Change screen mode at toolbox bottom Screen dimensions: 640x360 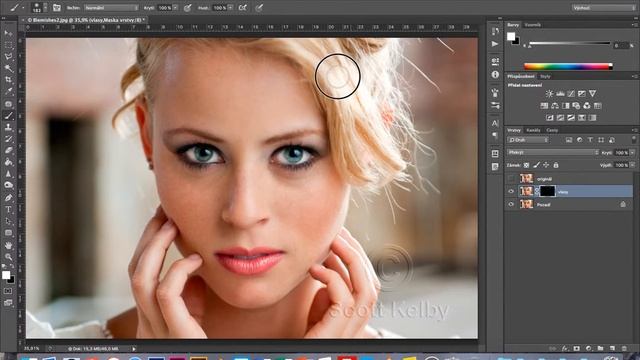click(8, 303)
